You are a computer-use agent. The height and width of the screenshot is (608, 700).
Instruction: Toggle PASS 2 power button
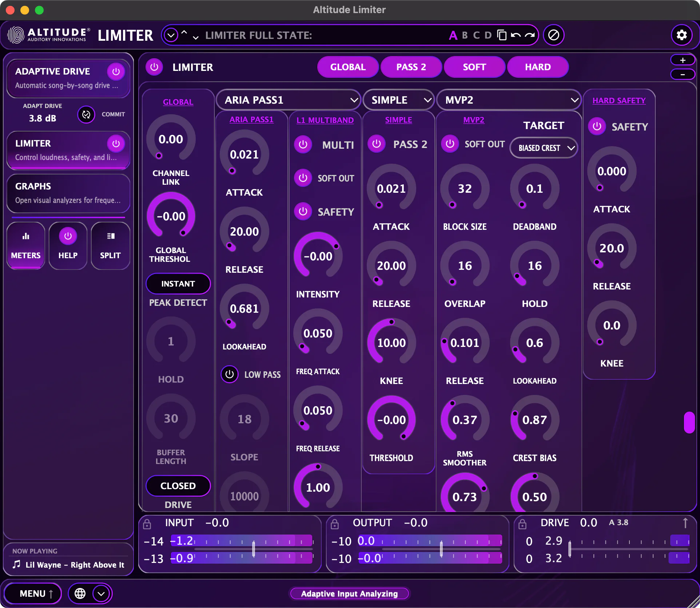point(377,144)
